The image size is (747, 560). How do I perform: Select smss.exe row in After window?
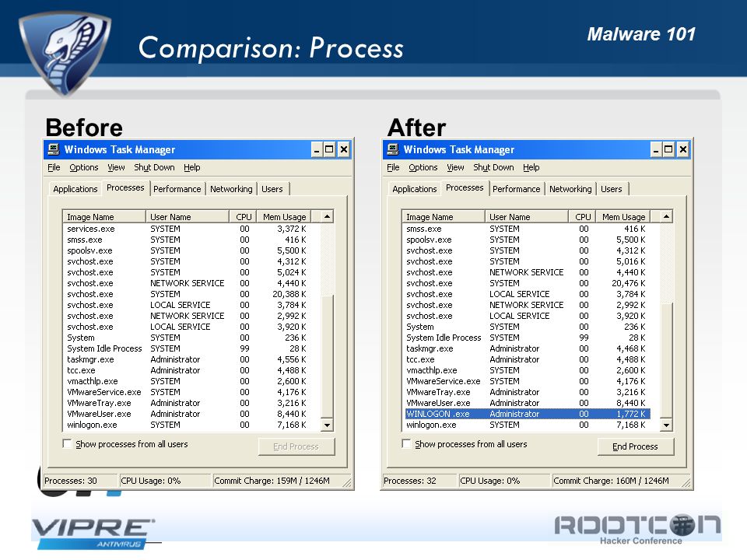528,229
